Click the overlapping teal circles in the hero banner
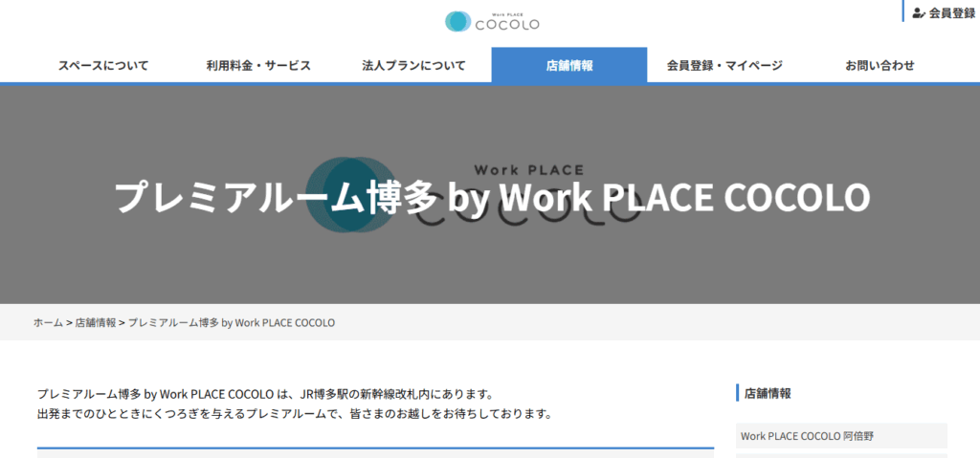This screenshot has height=458, width=980. pos(348,196)
